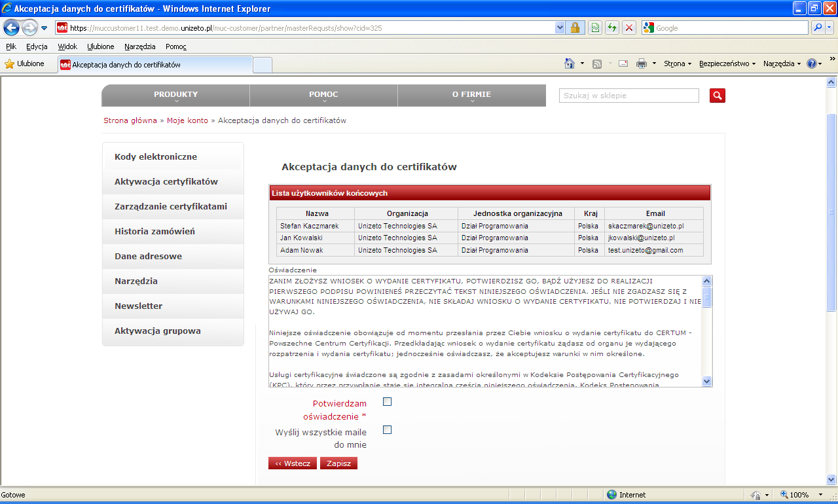Click the protected mode icon in status bar
Screen dimensions: 838x504
[756, 495]
